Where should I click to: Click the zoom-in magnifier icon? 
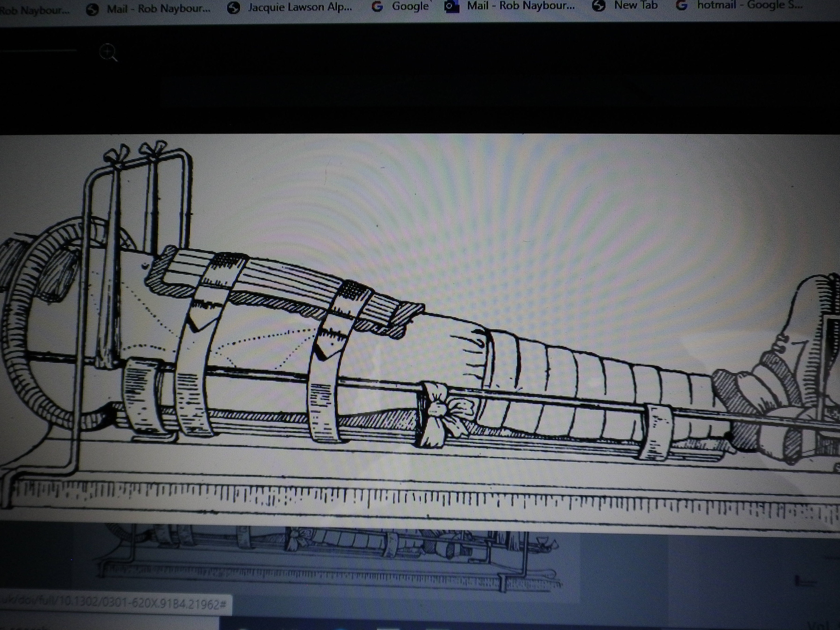point(108,53)
